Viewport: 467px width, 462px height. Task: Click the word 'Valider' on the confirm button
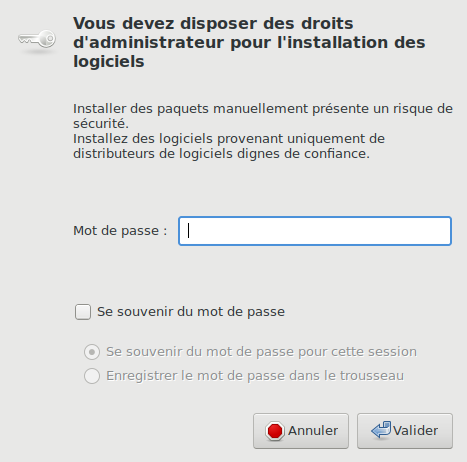click(x=415, y=431)
